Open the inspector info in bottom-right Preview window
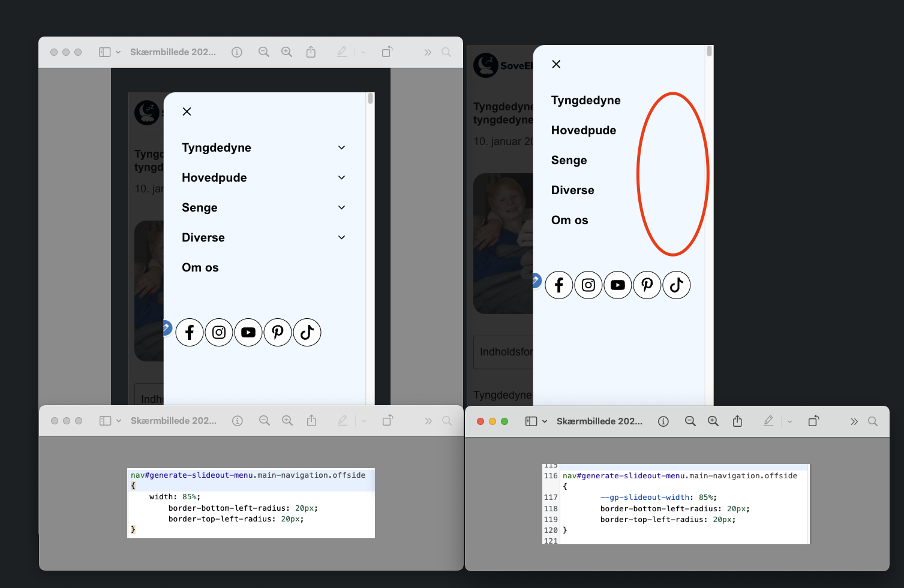 663,421
